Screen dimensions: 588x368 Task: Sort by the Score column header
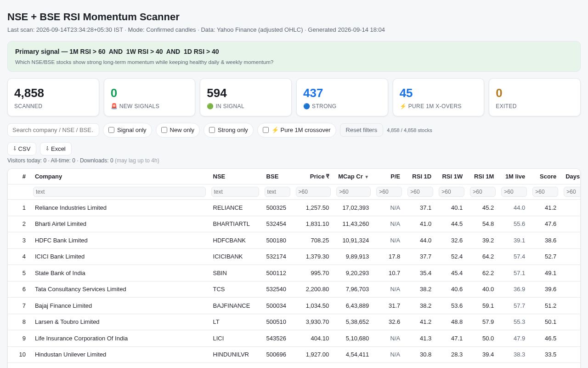pyautogui.click(x=548, y=177)
